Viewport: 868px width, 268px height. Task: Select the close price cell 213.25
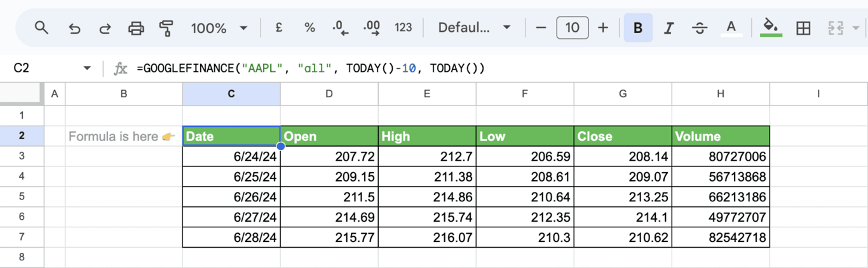pyautogui.click(x=623, y=197)
